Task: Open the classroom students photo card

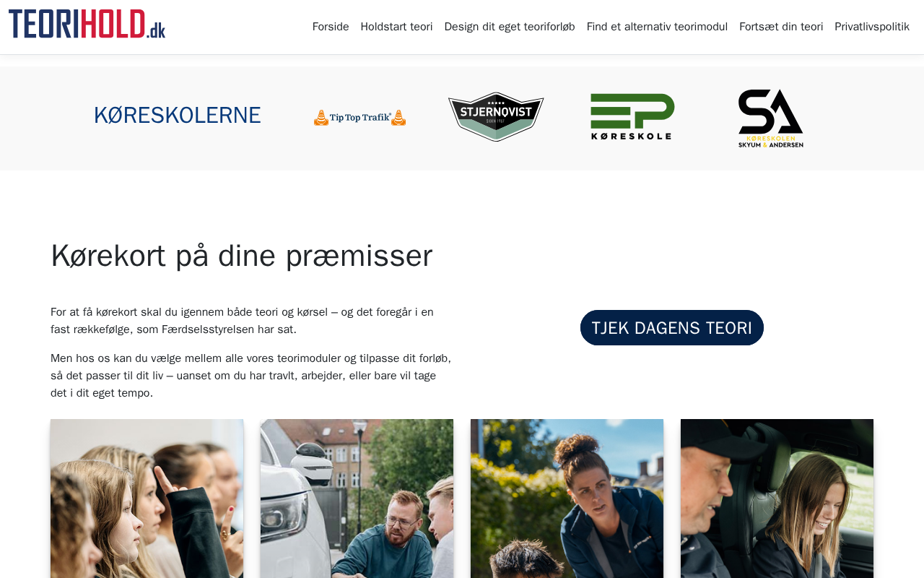Action: [147, 499]
